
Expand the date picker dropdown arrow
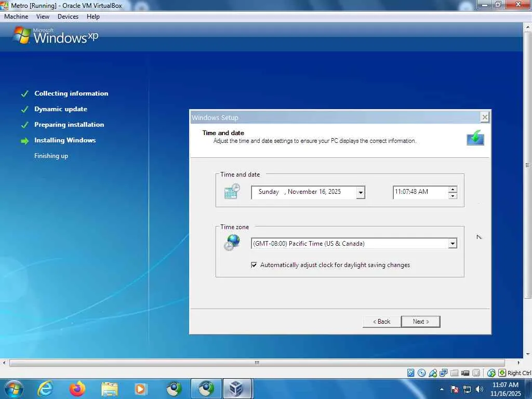click(x=361, y=193)
